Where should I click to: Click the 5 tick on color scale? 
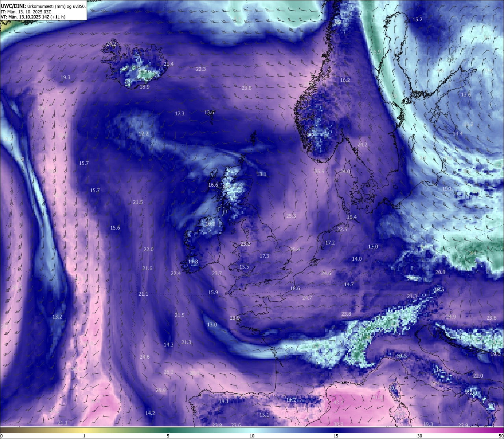point(168,436)
